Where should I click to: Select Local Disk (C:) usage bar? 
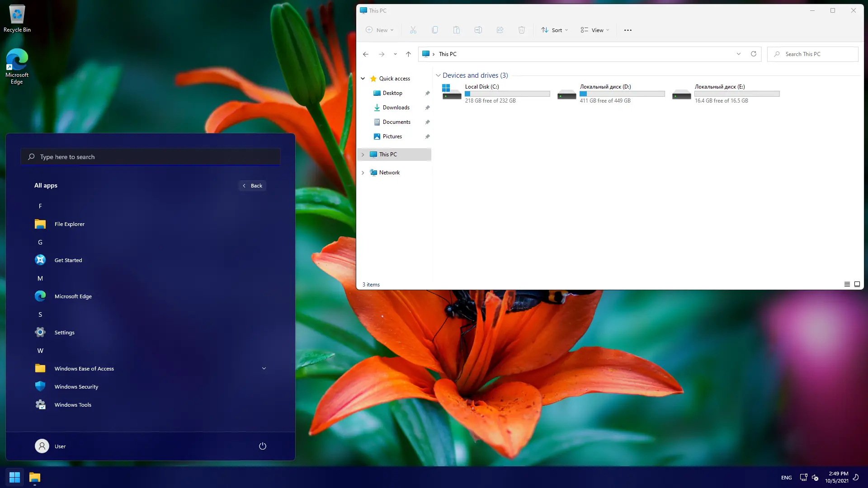point(507,94)
